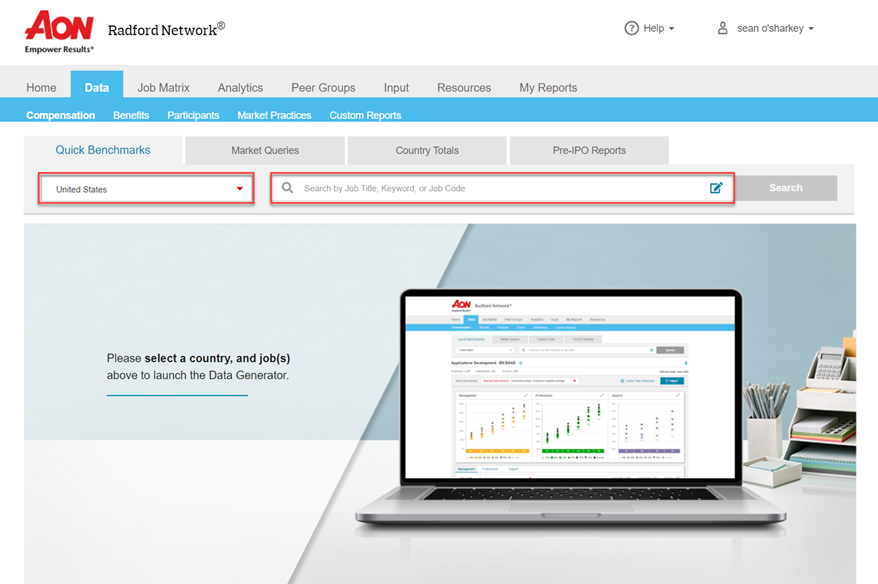Open Custom Reports submenu

click(365, 115)
